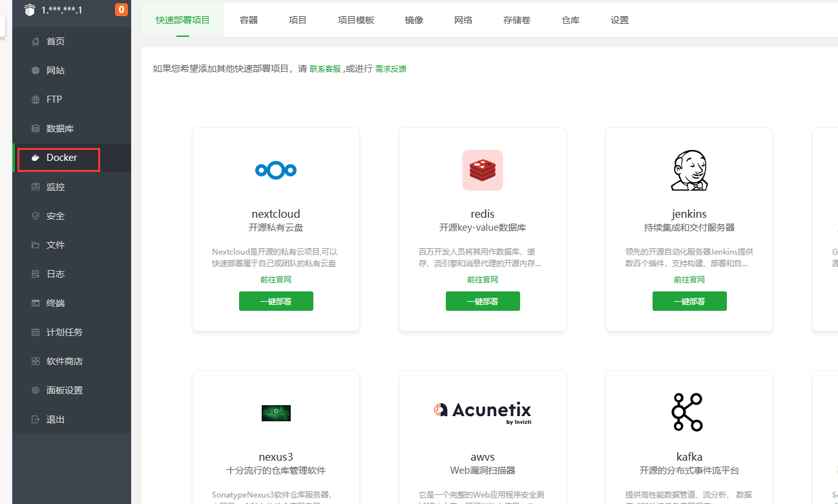Image resolution: width=838 pixels, height=504 pixels.
Task: Click the terminal icon beside 终端
Action: coord(36,303)
